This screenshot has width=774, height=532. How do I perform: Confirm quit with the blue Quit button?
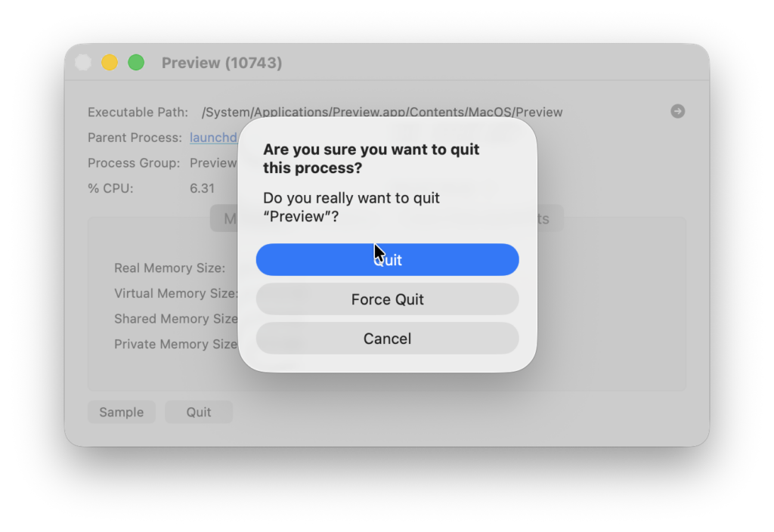point(387,259)
